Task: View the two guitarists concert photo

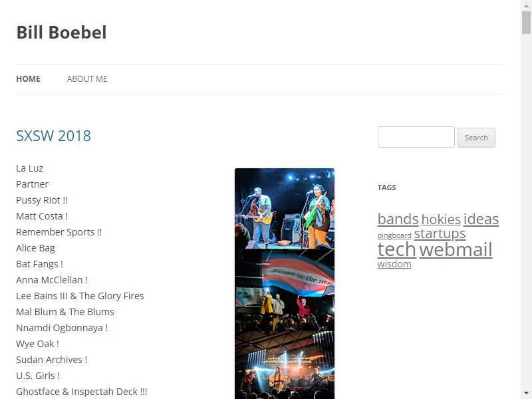Action: click(285, 208)
